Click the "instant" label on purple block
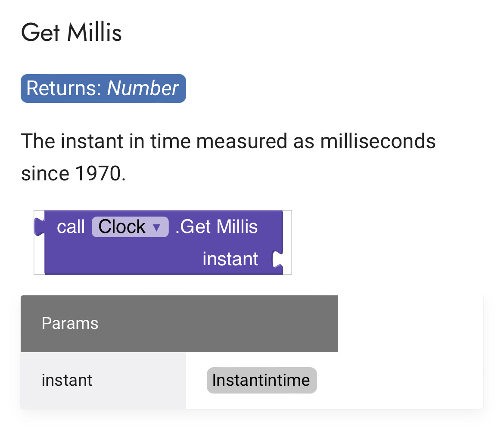The height and width of the screenshot is (437, 504). [230, 259]
